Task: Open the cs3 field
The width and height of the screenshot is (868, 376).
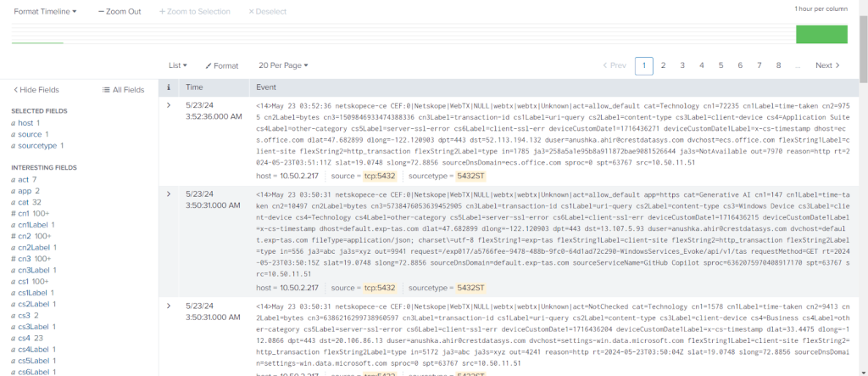Action: tap(25, 316)
